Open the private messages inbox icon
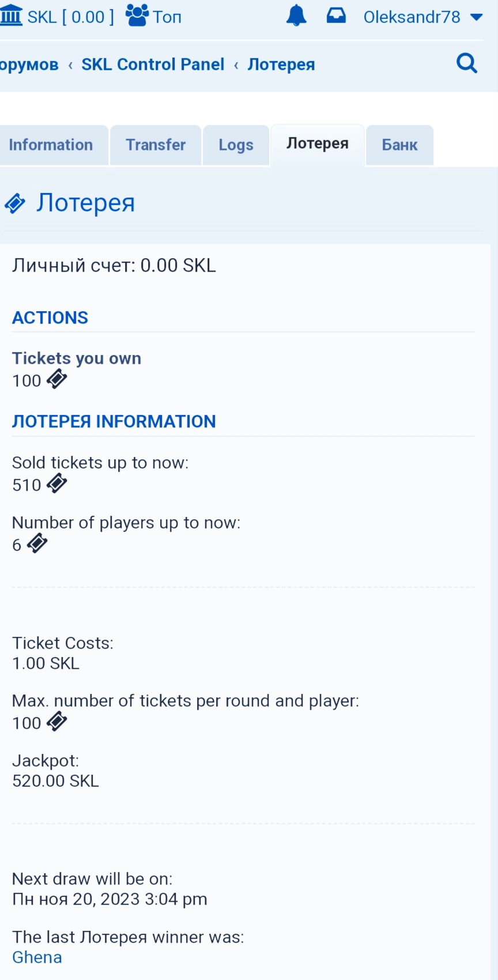 coord(336,16)
